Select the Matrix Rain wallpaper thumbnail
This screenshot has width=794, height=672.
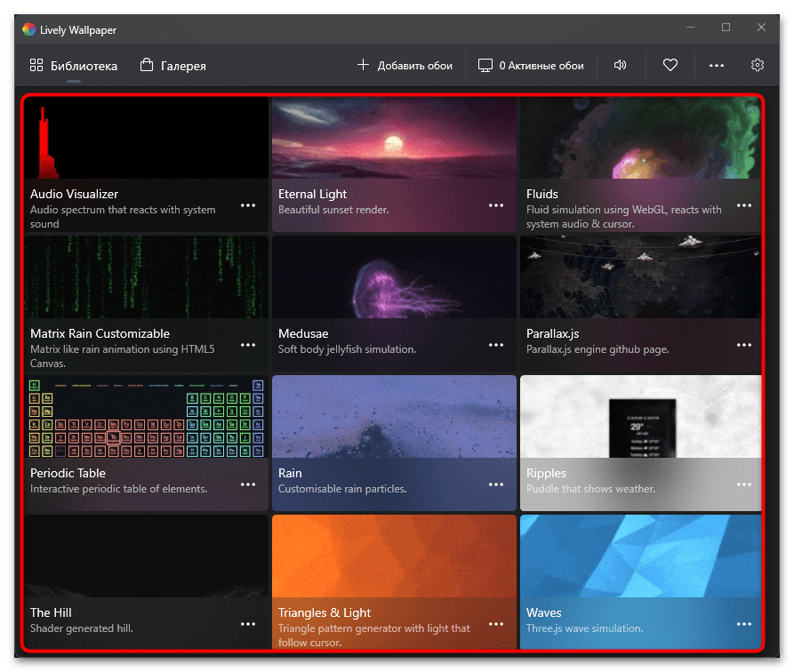[147, 277]
